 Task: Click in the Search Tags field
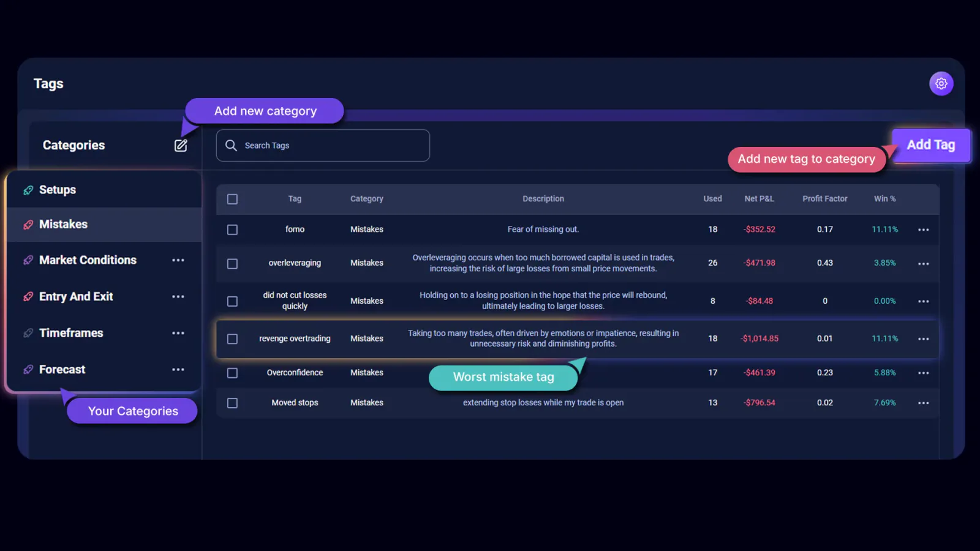tap(323, 145)
